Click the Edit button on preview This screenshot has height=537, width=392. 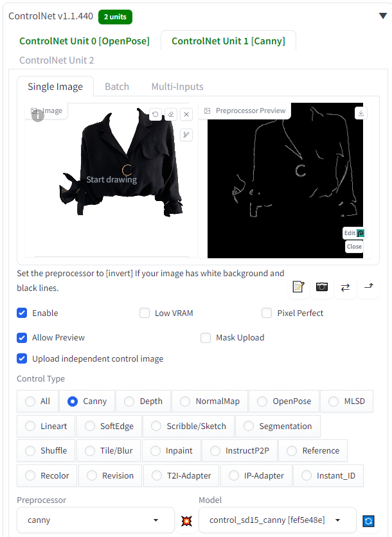(x=354, y=233)
